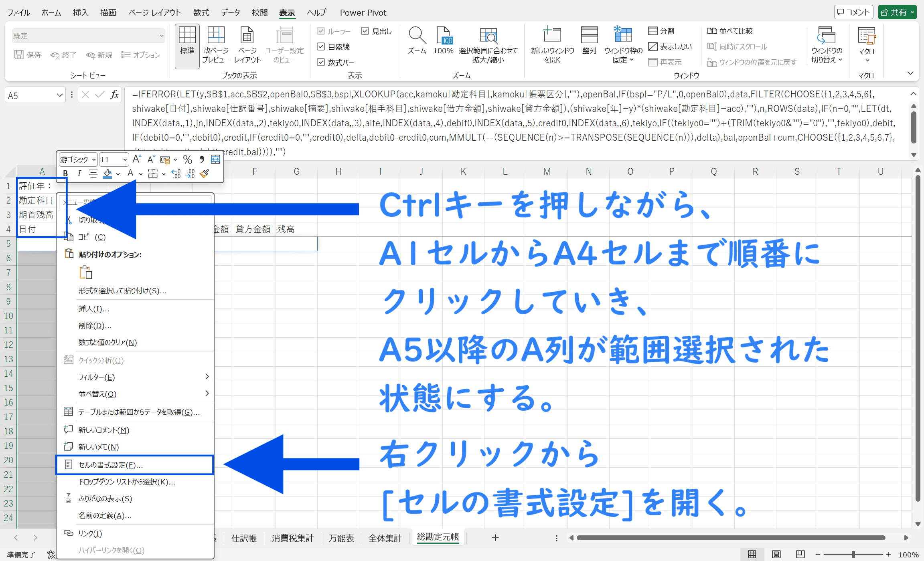Open Switch Windows (ウィンドウの切り替え) menu
Image resolution: width=924 pixels, height=561 pixels.
point(827,46)
